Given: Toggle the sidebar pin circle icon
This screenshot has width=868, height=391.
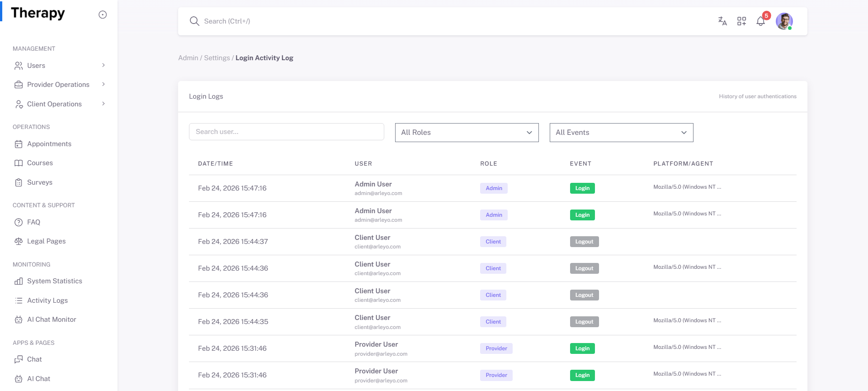Looking at the screenshot, I should (103, 14).
